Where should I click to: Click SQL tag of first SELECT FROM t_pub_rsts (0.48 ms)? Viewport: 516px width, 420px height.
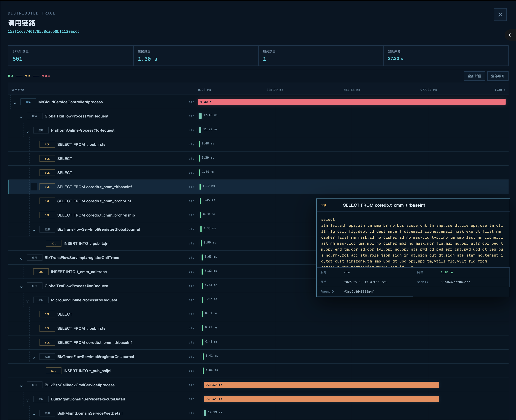[47, 144]
